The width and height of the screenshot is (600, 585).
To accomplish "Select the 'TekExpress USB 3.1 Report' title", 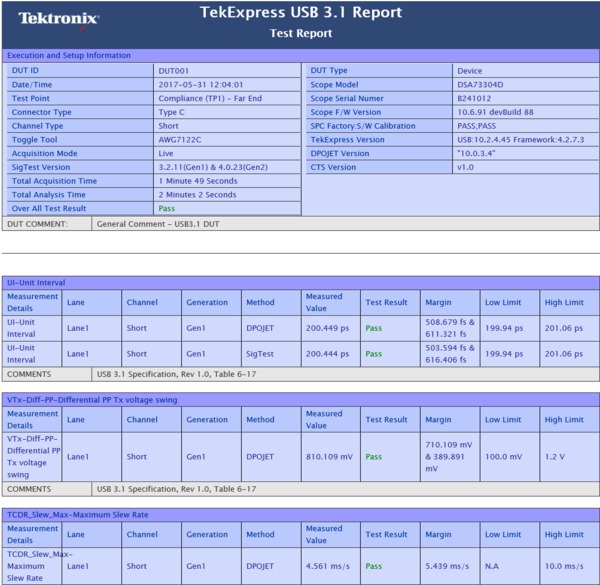I will (x=301, y=12).
